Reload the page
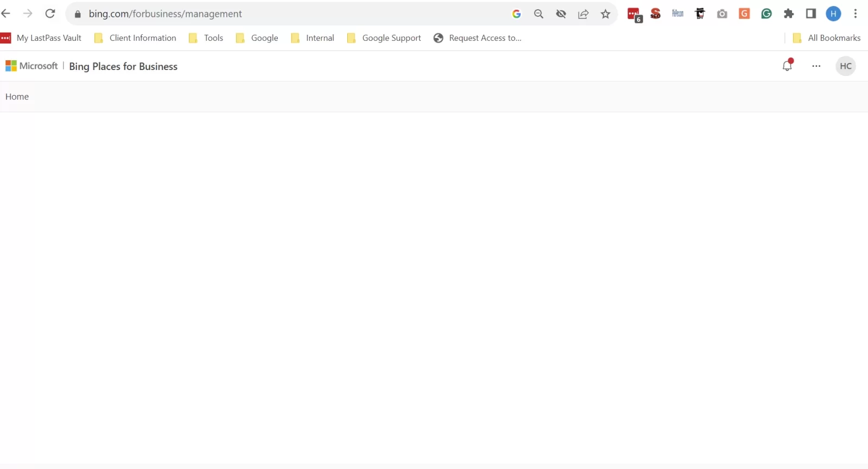This screenshot has height=469, width=868. coord(50,14)
